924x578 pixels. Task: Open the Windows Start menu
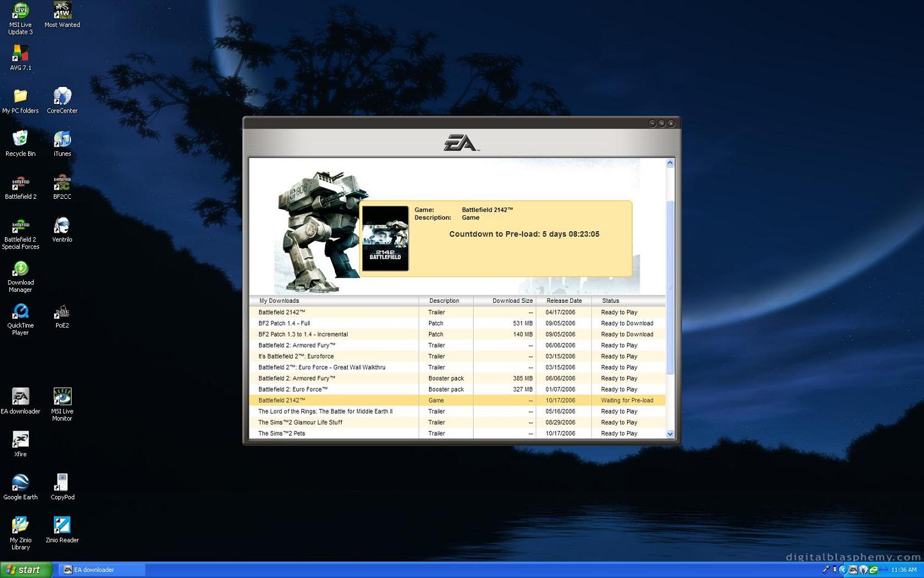click(x=24, y=570)
